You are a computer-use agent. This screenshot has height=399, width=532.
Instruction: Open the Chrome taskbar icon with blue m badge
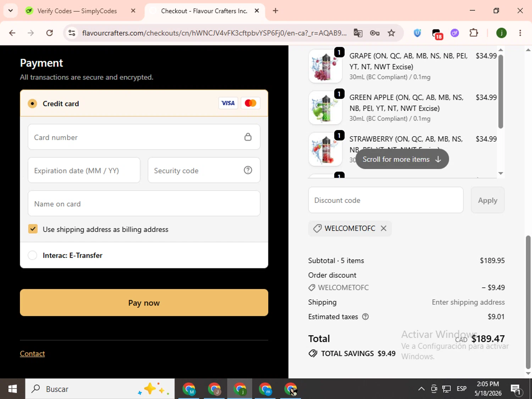click(x=265, y=389)
